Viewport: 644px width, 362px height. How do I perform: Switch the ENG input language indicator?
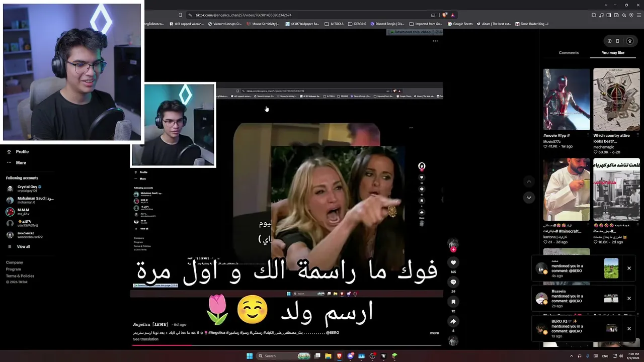pos(605,356)
